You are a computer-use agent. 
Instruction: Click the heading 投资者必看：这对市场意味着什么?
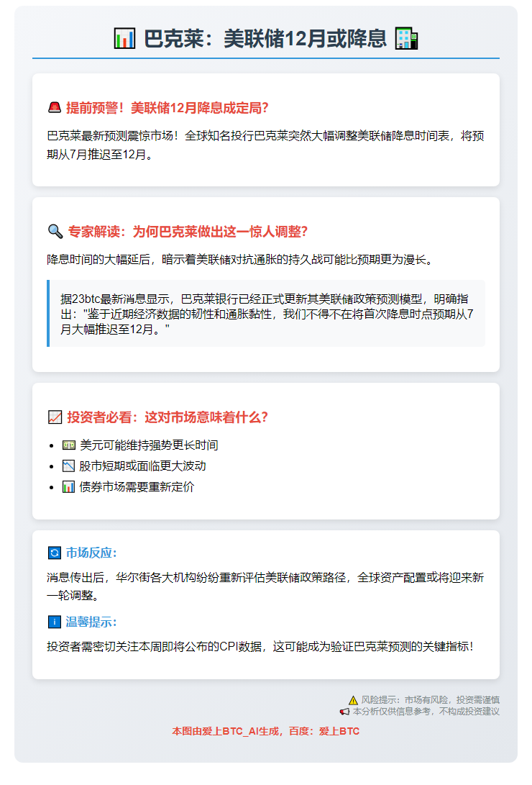coord(168,417)
